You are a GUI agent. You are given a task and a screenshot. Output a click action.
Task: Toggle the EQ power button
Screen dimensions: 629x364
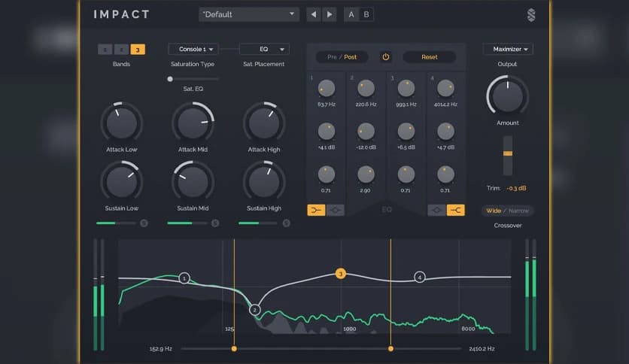click(x=386, y=57)
